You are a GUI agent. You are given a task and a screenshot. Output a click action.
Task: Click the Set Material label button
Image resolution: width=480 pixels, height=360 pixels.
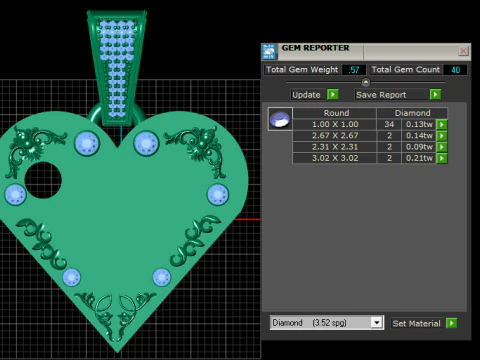[x=417, y=323]
